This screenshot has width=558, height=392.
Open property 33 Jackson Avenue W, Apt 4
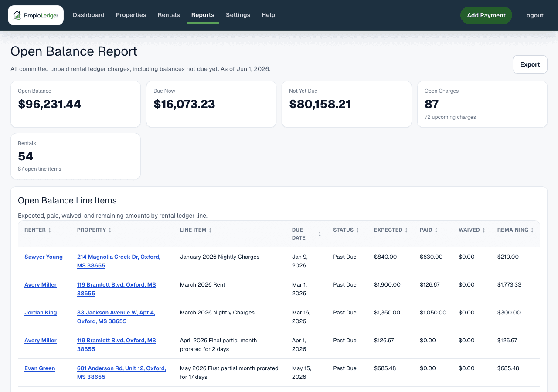tap(116, 317)
